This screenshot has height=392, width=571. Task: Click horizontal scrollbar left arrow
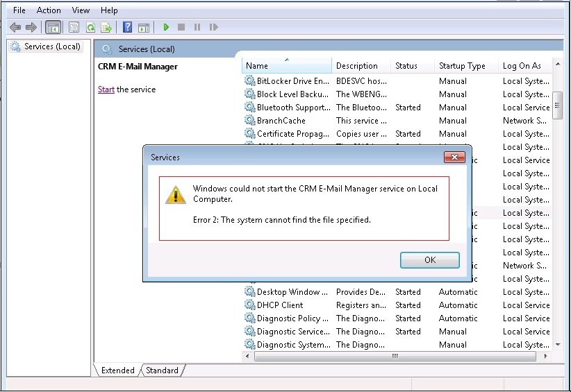click(x=247, y=356)
